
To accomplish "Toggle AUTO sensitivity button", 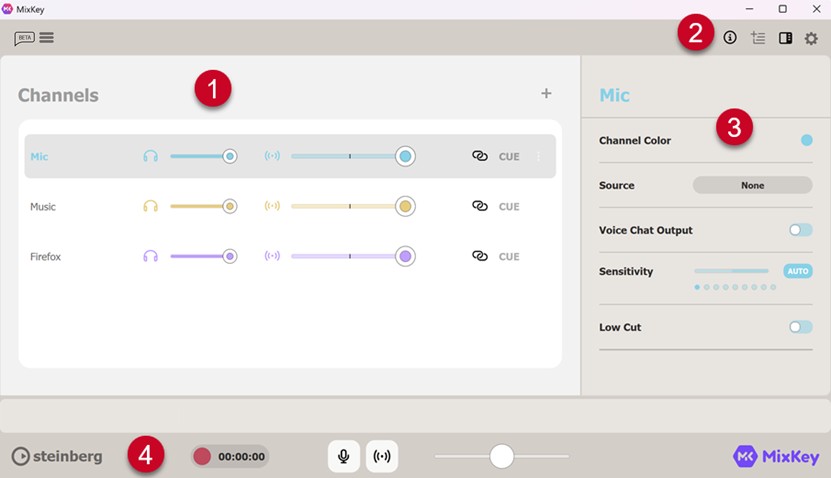I will coord(797,271).
